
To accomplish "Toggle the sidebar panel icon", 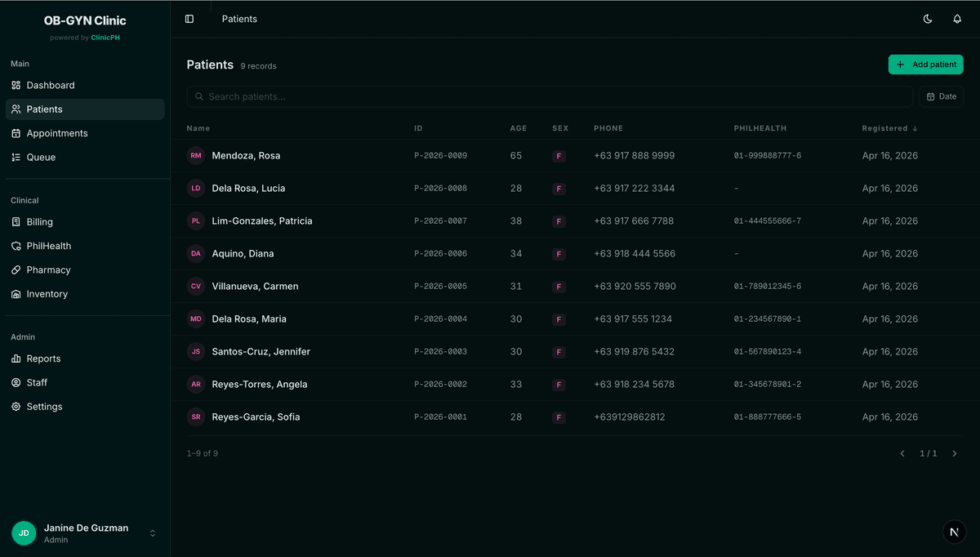I will click(x=189, y=19).
